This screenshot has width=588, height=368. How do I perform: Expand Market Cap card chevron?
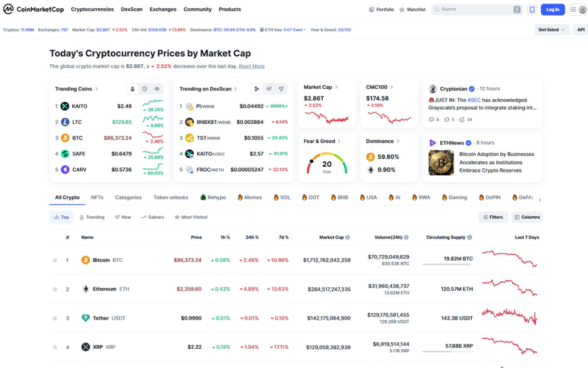click(x=336, y=87)
